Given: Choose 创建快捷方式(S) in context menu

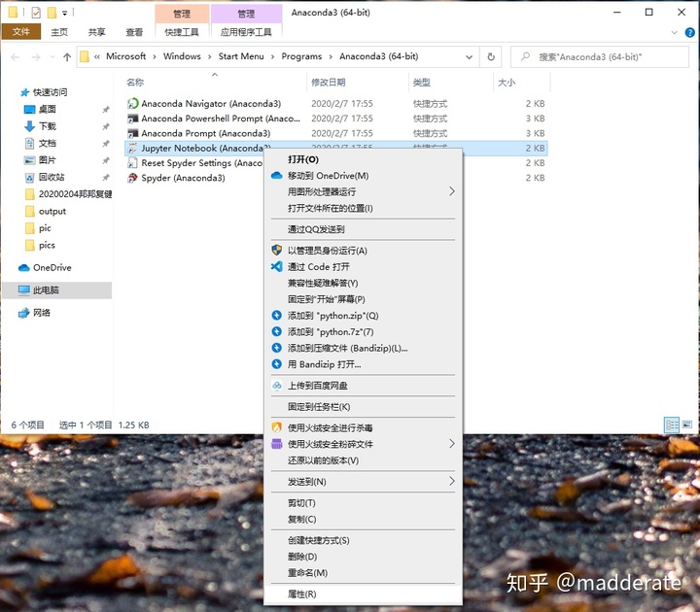Looking at the screenshot, I should (363, 540).
